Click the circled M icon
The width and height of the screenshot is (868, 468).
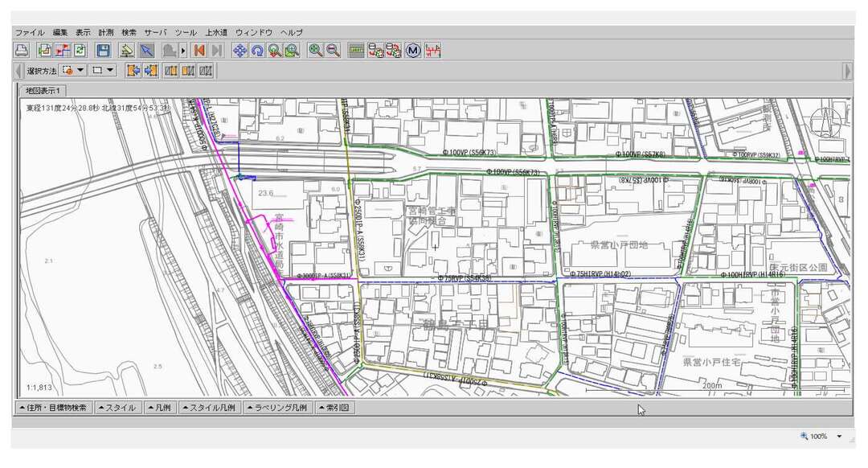[x=413, y=51]
